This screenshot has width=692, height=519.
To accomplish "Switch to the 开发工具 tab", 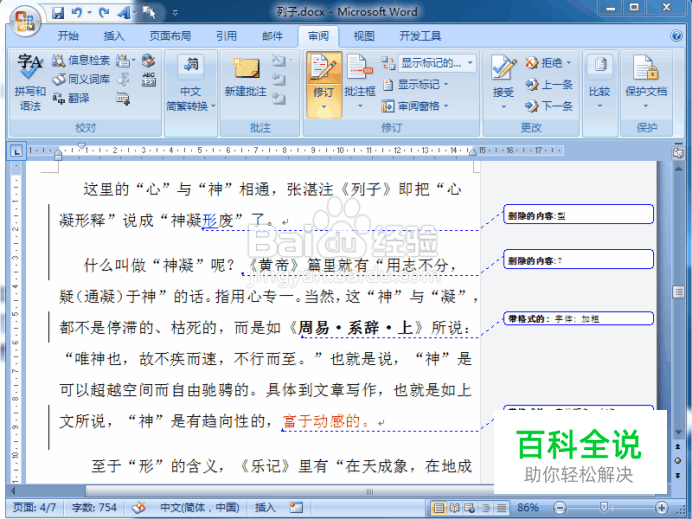I will pyautogui.click(x=420, y=36).
